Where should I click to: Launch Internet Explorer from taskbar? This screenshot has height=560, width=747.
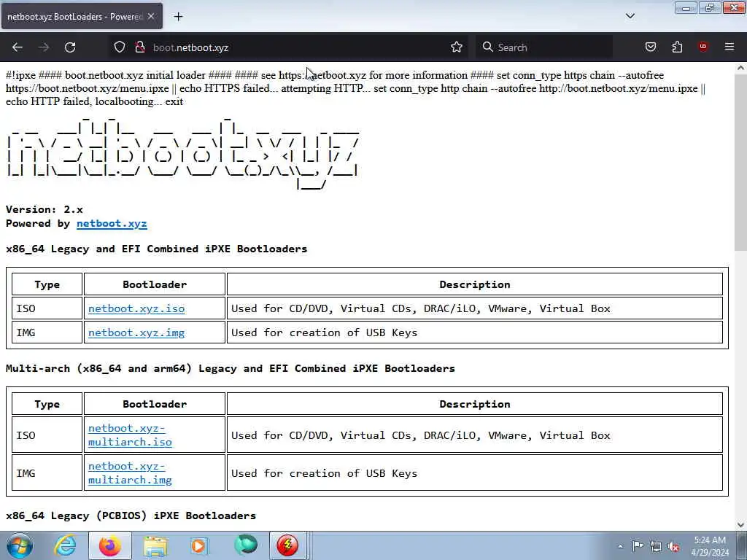[65, 545]
